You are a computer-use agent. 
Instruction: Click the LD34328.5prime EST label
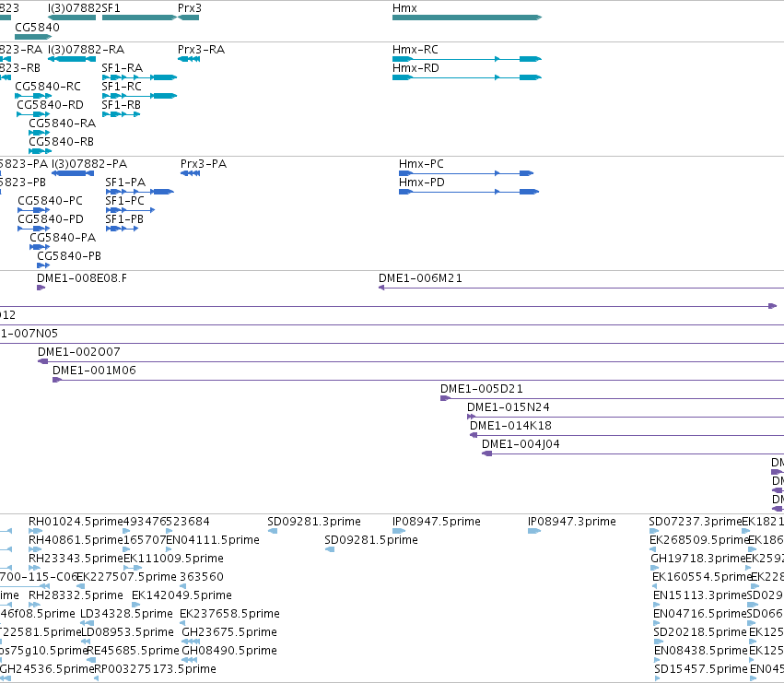coord(126,614)
